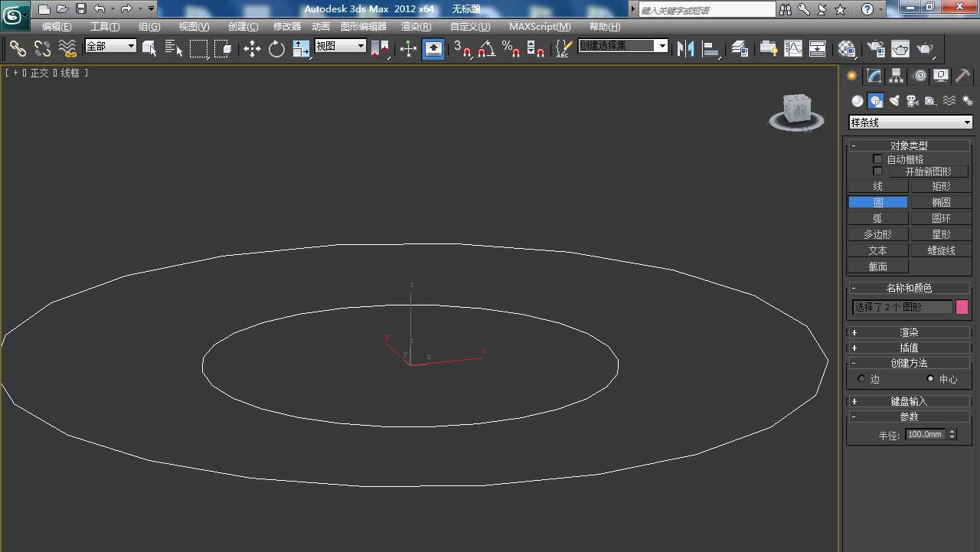The height and width of the screenshot is (552, 980).
Task: Open the Hierarchy panel tab
Action: click(x=896, y=76)
